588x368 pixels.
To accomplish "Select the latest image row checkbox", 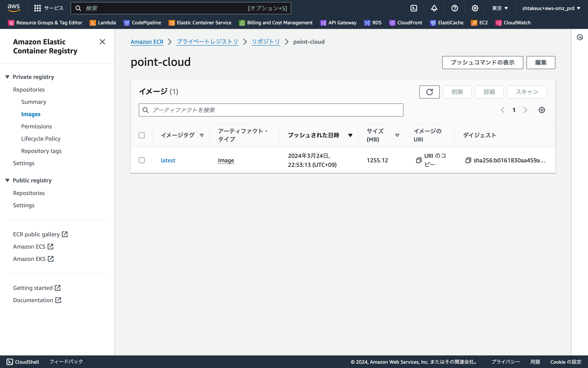I will tap(142, 160).
